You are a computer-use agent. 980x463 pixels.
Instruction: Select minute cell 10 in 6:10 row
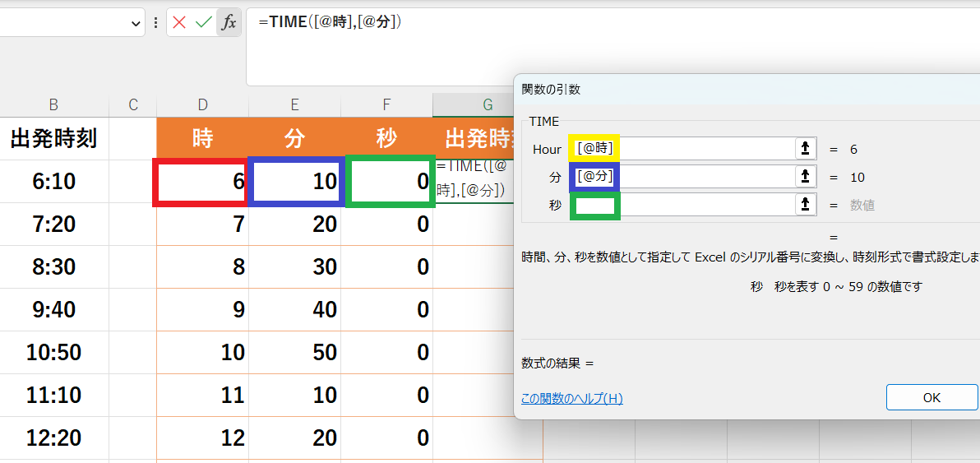click(296, 181)
